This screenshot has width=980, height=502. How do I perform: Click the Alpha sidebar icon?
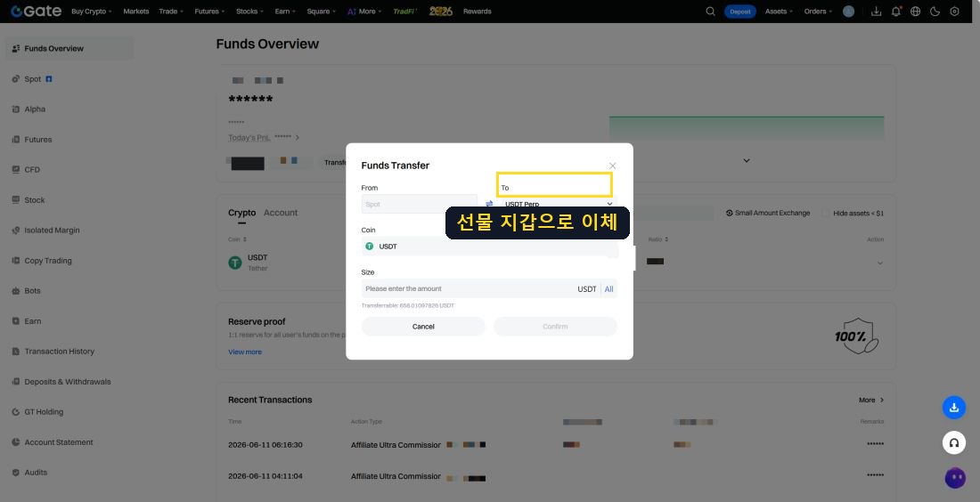click(x=16, y=109)
